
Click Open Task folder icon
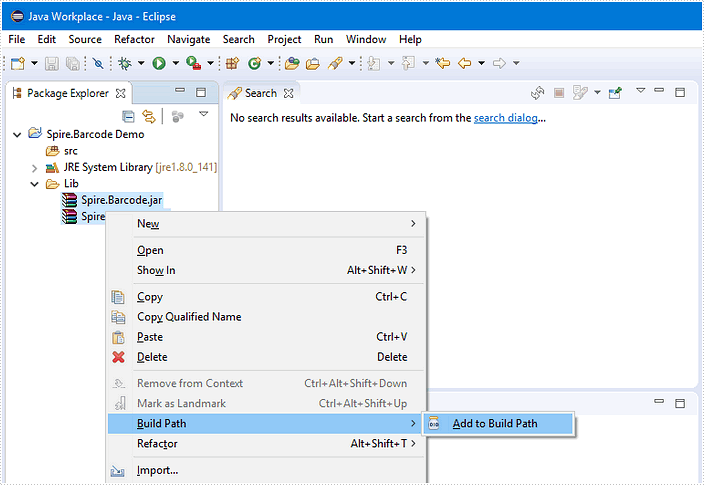click(313, 63)
